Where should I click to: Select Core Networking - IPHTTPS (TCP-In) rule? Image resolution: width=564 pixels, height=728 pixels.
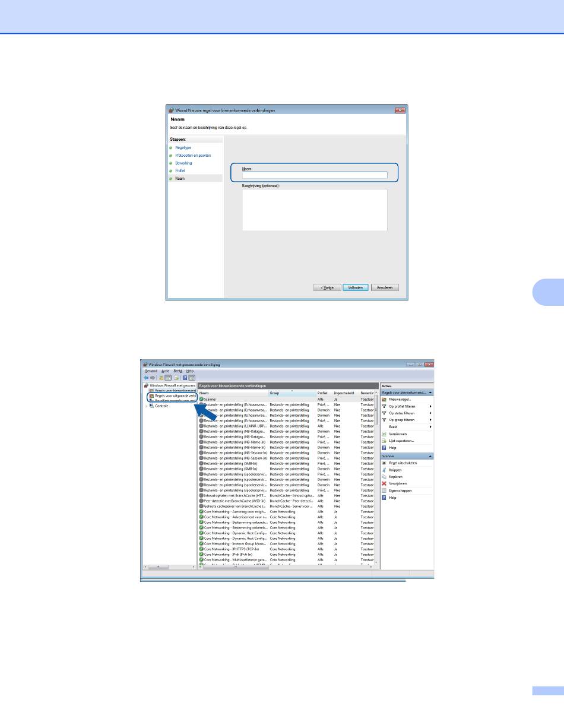(x=286, y=549)
